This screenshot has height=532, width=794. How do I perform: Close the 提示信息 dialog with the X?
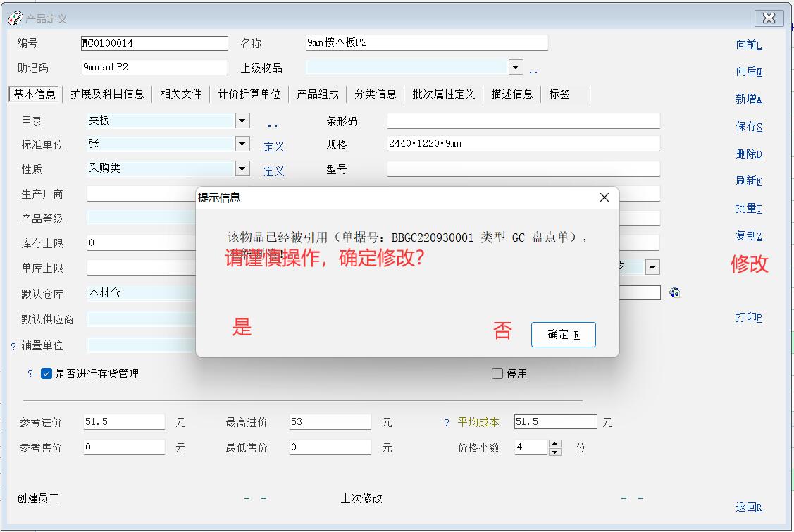pos(604,198)
